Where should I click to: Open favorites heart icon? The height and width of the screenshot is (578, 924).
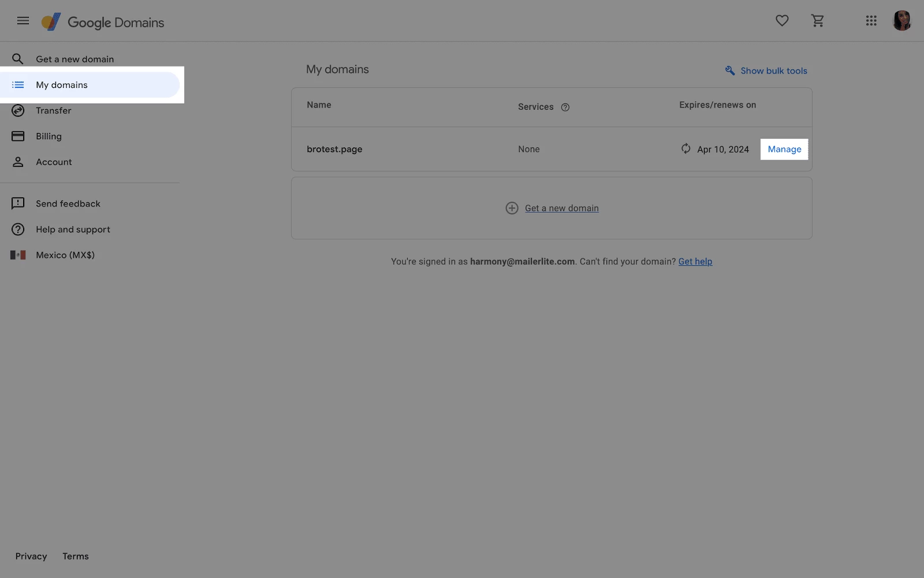point(782,21)
